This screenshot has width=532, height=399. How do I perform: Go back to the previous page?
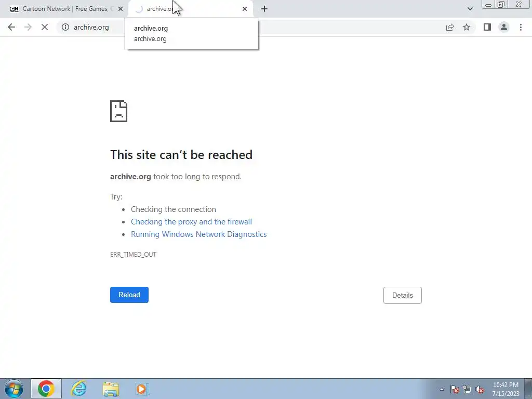(x=11, y=27)
